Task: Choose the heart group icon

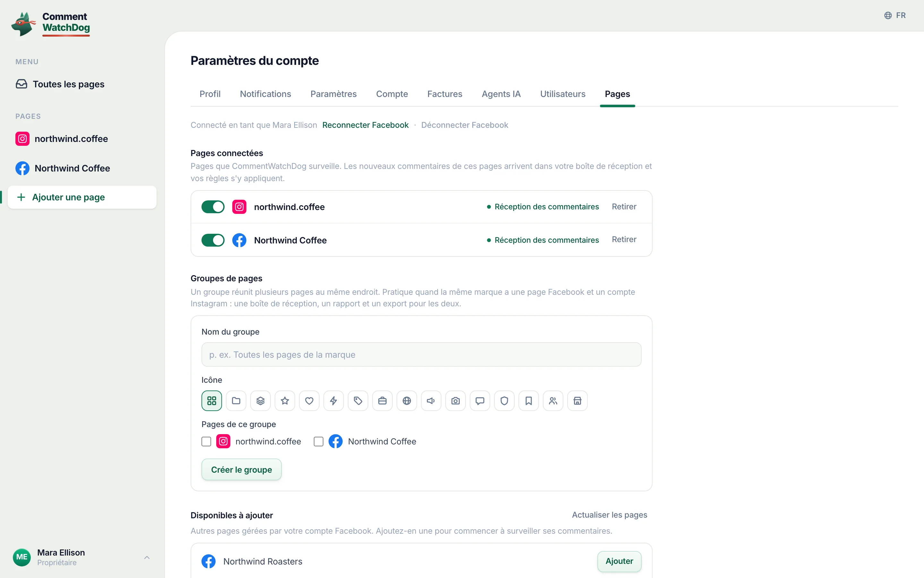Action: pyautogui.click(x=309, y=401)
